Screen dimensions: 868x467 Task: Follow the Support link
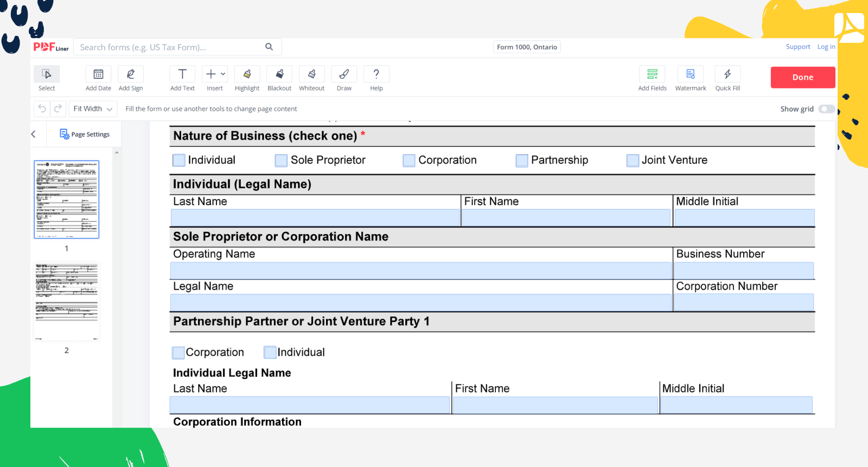pyautogui.click(x=797, y=47)
